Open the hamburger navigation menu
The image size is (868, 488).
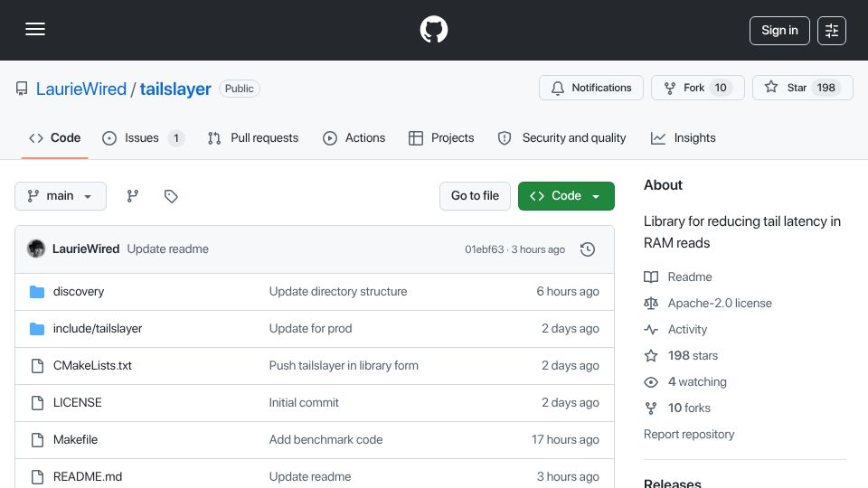click(35, 29)
